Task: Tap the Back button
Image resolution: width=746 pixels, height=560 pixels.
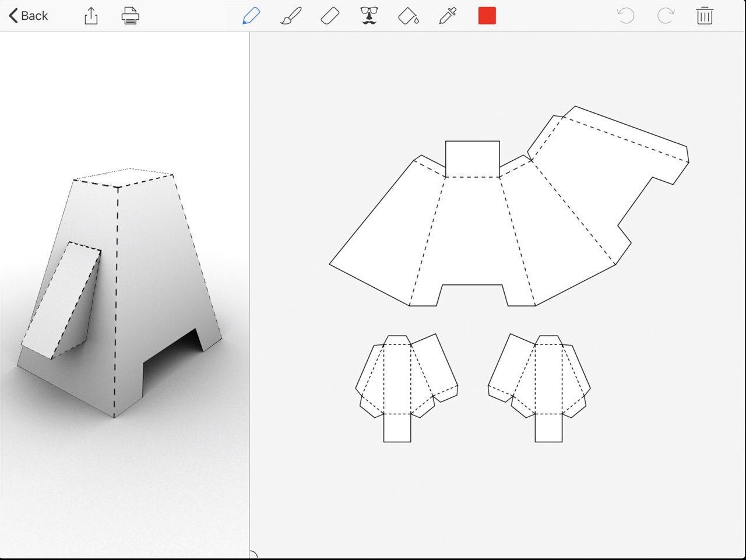Action: pyautogui.click(x=28, y=16)
